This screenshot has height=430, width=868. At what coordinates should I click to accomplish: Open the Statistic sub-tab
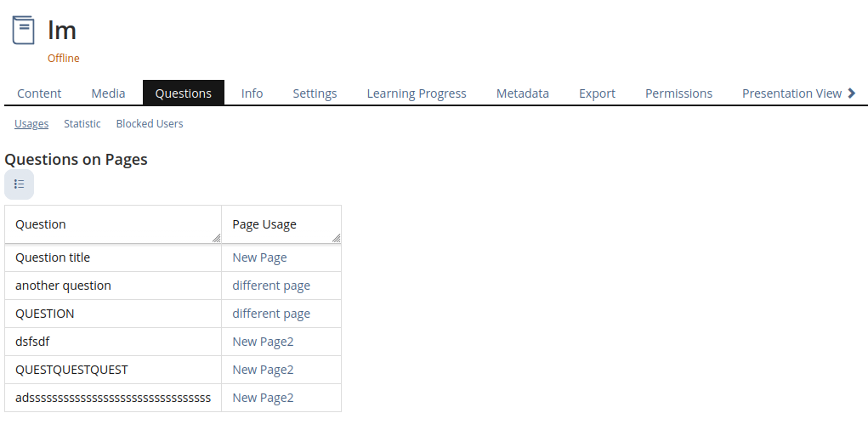point(82,124)
